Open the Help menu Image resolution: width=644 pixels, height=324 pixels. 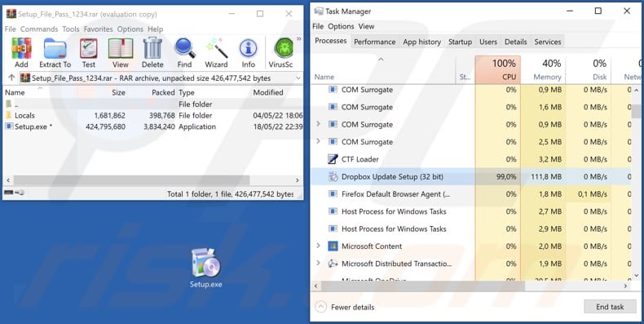(155, 29)
